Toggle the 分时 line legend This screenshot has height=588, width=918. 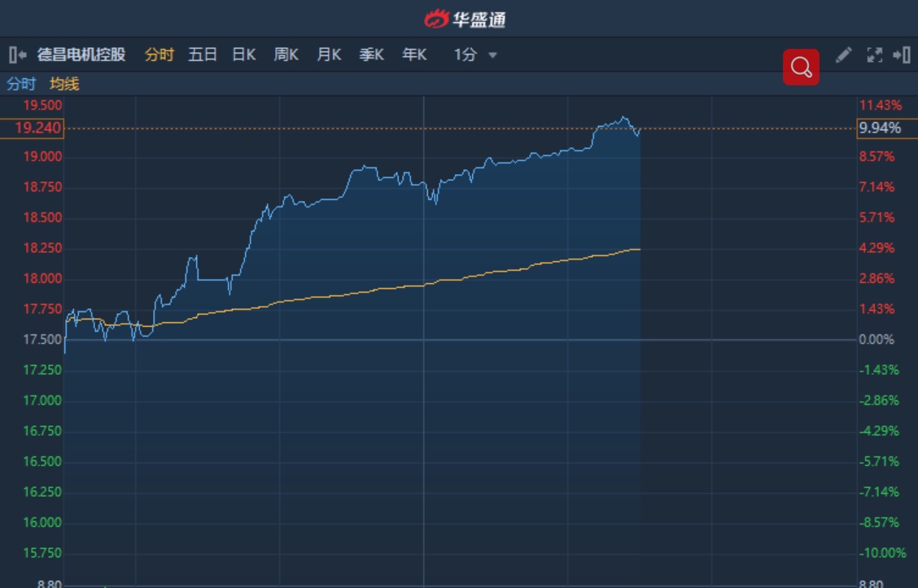(x=21, y=84)
